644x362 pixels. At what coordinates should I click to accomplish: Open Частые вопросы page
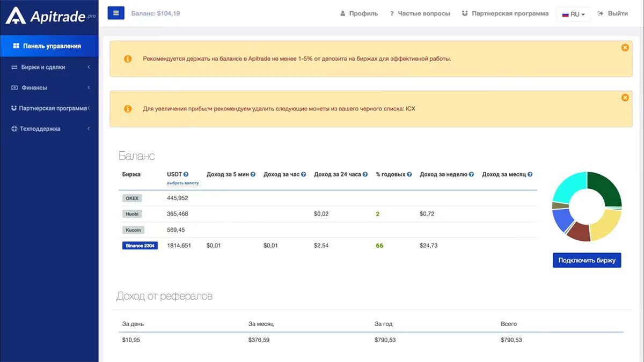click(420, 13)
